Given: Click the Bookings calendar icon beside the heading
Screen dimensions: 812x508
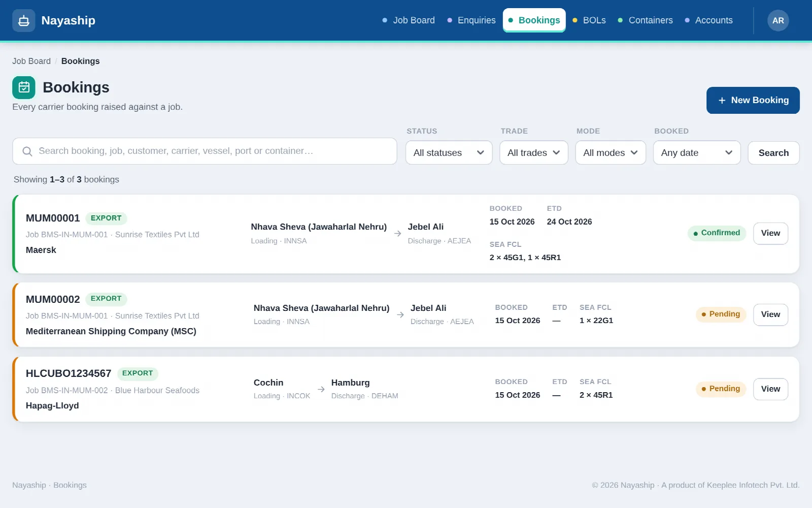Looking at the screenshot, I should click(24, 87).
